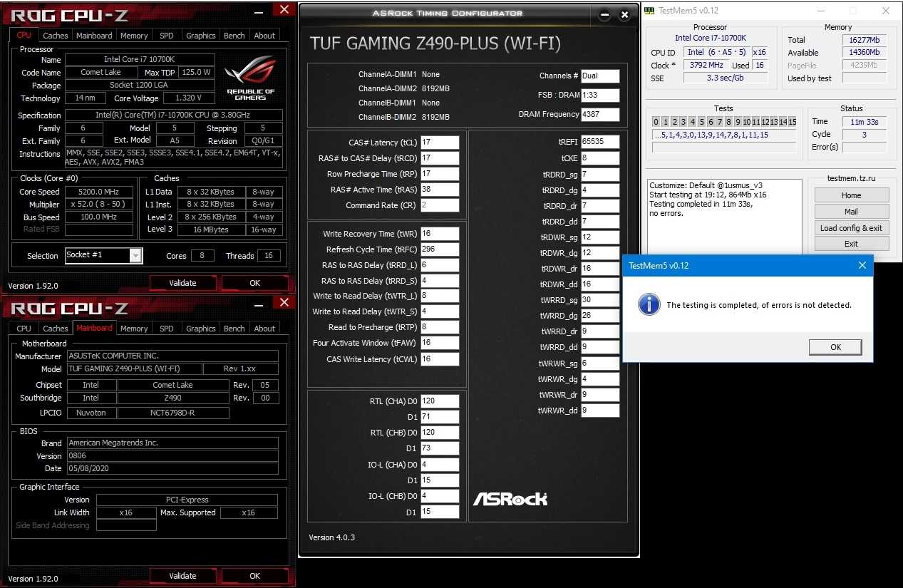Screen dimensions: 903x588
Task: Click the Home button in TestMem5
Action: 851,195
